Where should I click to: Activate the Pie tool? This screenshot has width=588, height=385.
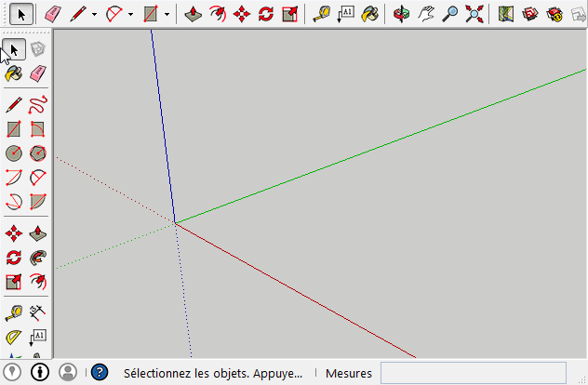38,202
